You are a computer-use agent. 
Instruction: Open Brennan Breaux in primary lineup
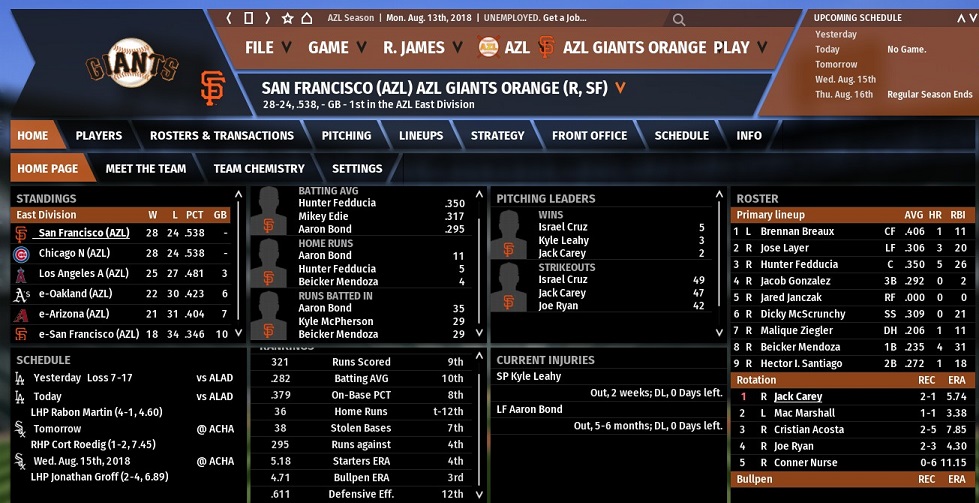[797, 232]
